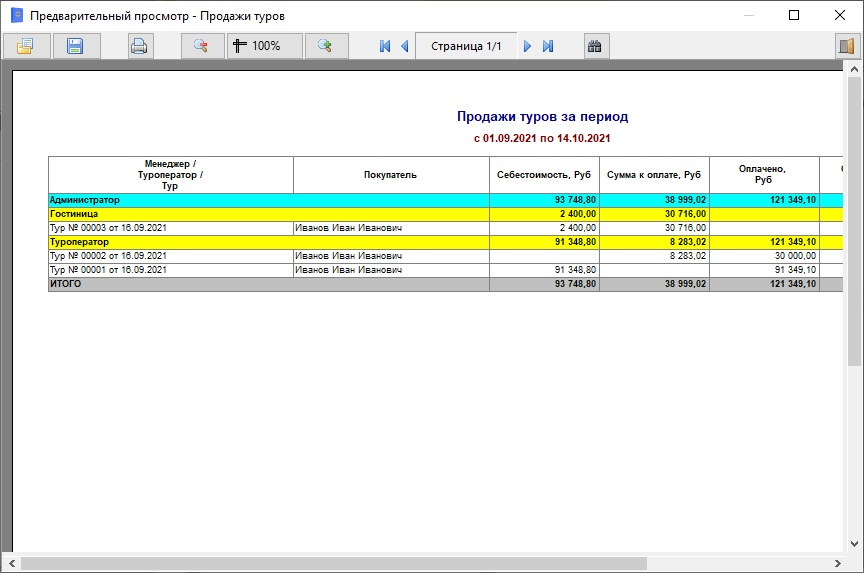Jump to the last page

(x=548, y=46)
